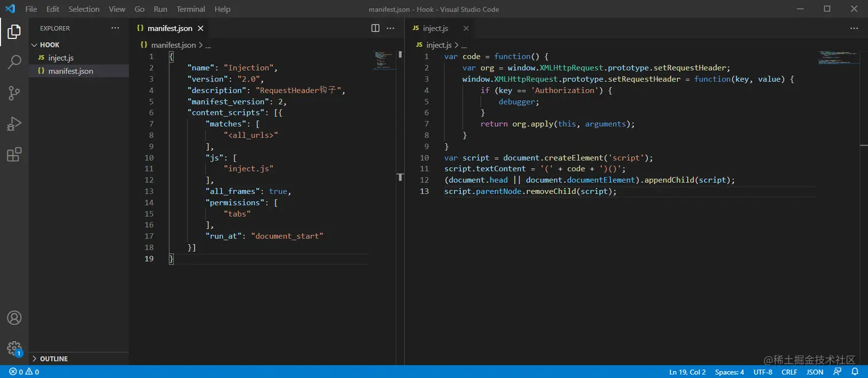Expand the OUTLINE section
This screenshot has width=868, height=378.
coord(79,358)
